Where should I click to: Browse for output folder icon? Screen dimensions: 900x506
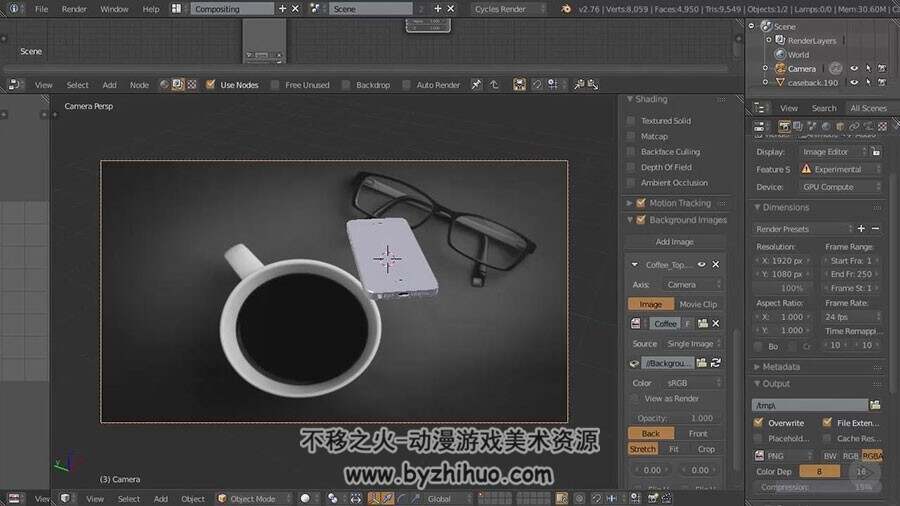point(875,405)
